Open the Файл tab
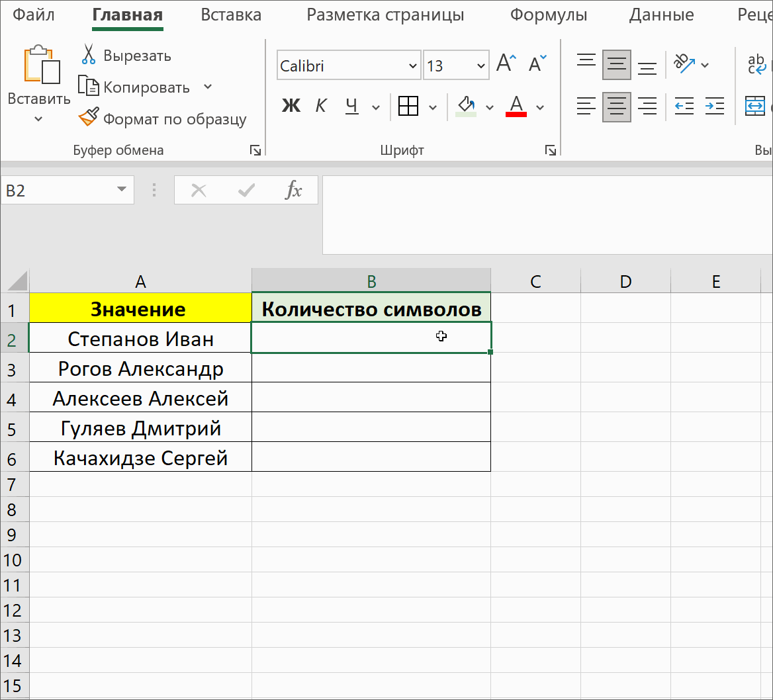The width and height of the screenshot is (773, 700). coord(34,15)
